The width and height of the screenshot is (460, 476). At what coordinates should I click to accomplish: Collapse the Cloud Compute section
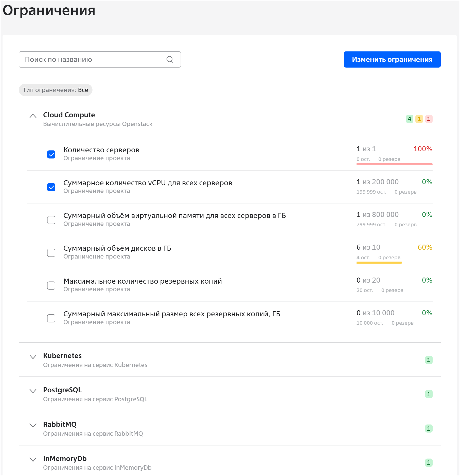tap(33, 116)
